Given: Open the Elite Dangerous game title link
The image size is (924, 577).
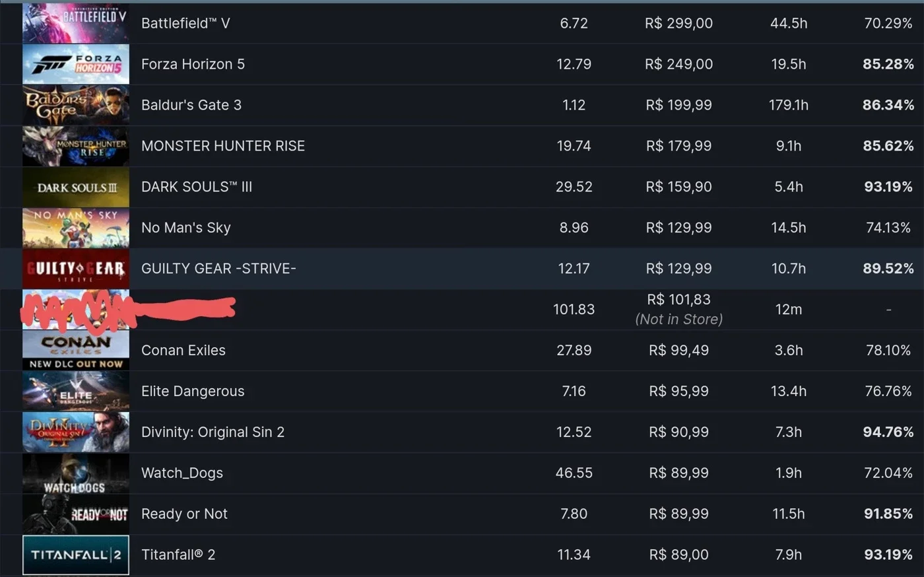Looking at the screenshot, I should [193, 391].
